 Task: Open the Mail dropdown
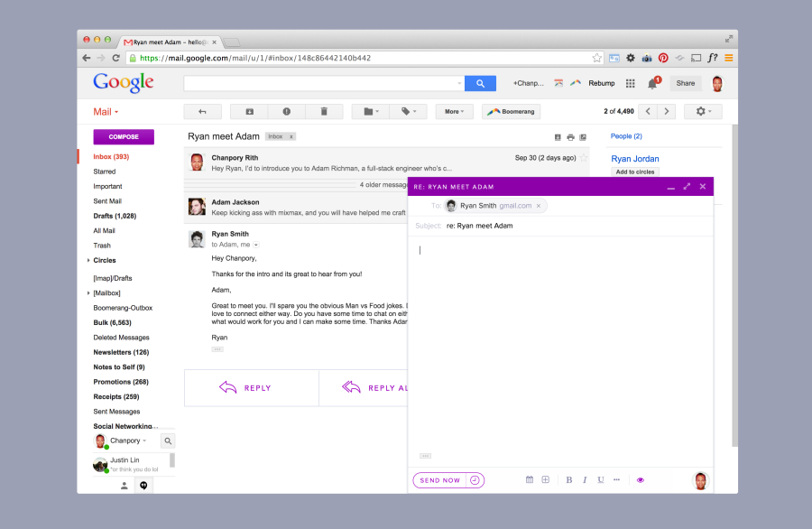[106, 112]
